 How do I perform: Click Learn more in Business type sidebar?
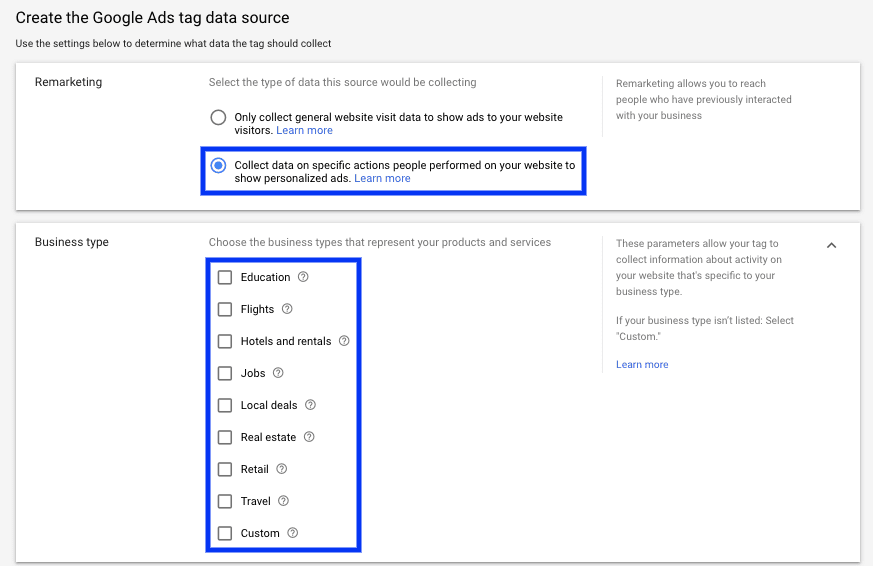click(642, 365)
